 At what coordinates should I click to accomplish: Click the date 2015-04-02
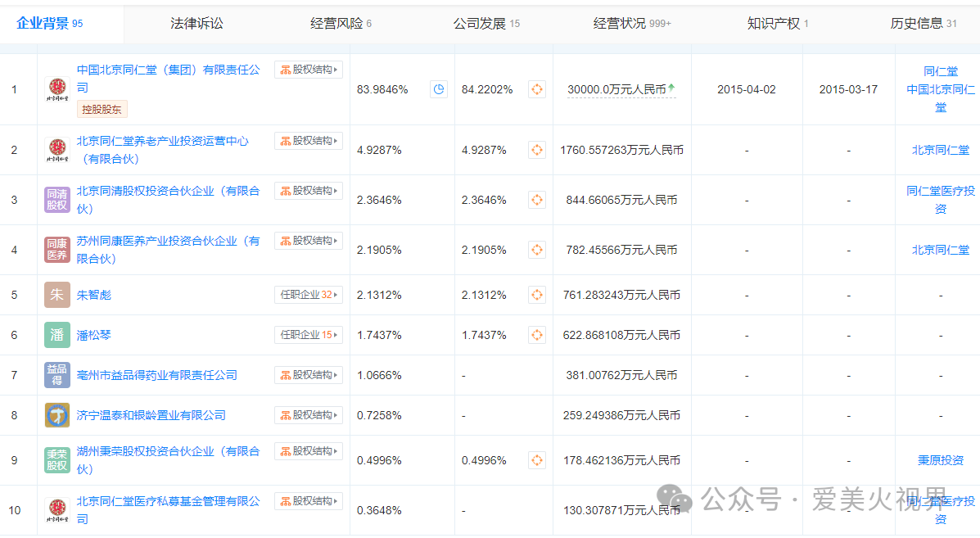746,89
